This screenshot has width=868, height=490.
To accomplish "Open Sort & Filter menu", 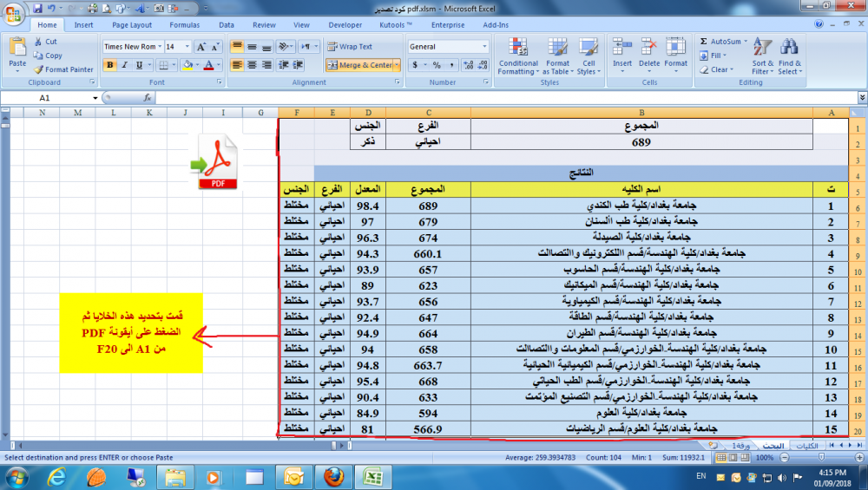I will [x=762, y=56].
